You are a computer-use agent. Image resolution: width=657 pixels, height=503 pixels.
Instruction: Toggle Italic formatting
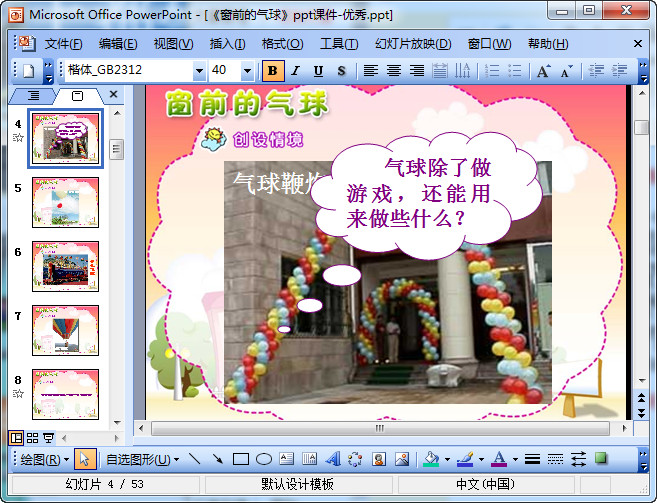click(x=296, y=70)
